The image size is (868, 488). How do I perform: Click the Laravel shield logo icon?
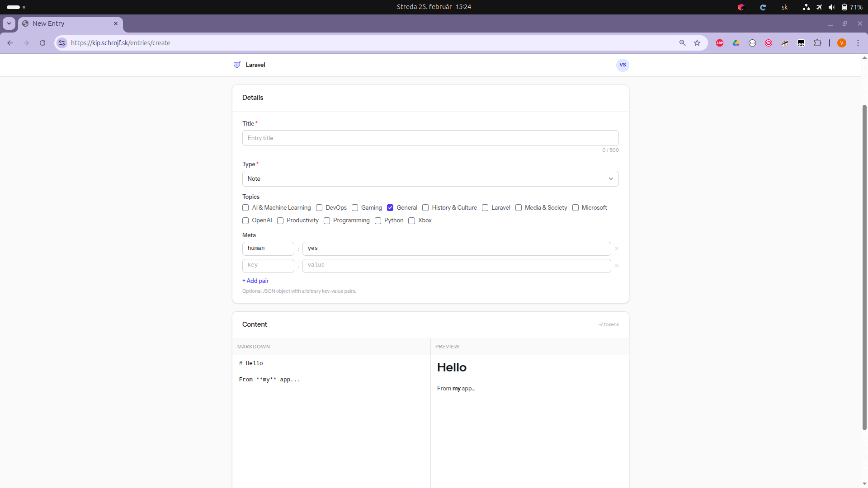237,65
